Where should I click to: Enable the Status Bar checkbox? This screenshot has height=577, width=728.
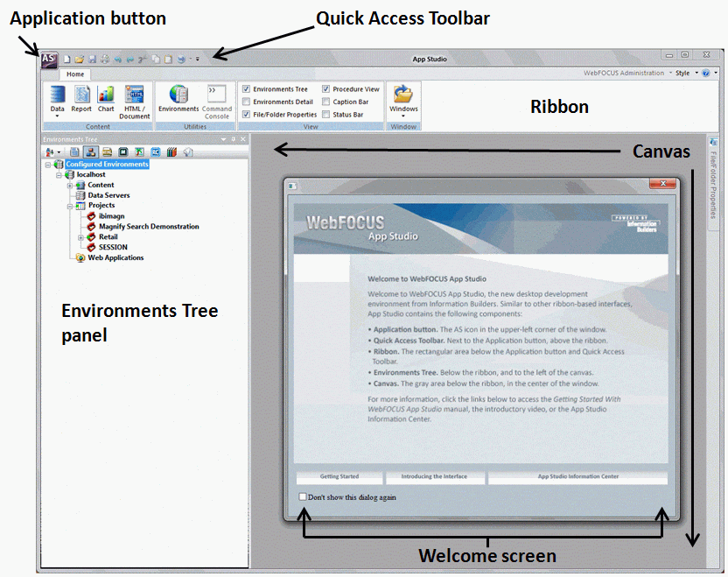click(325, 115)
